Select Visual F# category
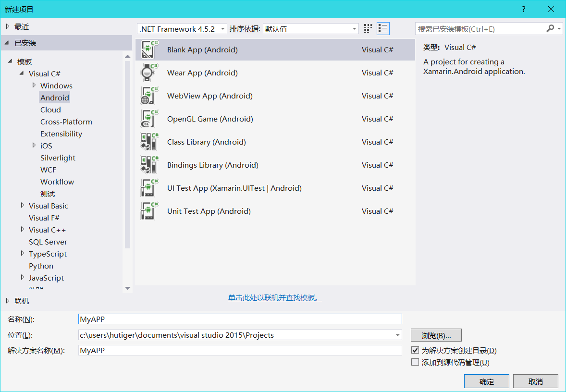This screenshot has height=392, width=566. tap(44, 218)
